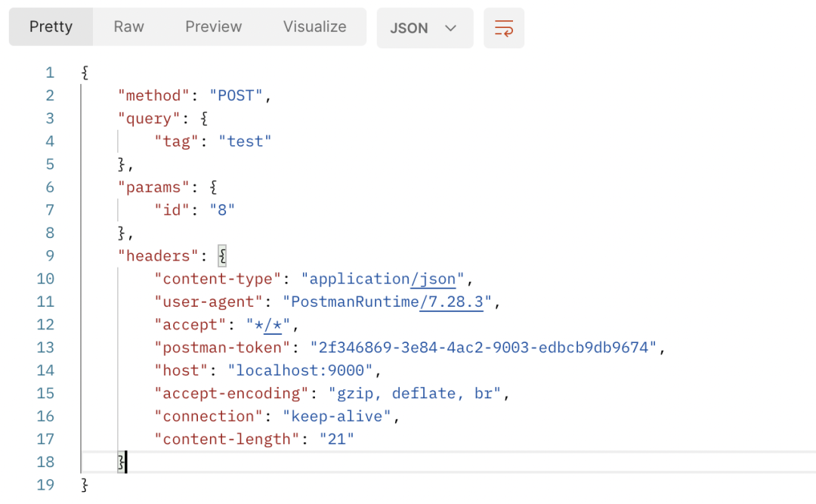
Task: Click the id param value 8
Action: point(222,209)
